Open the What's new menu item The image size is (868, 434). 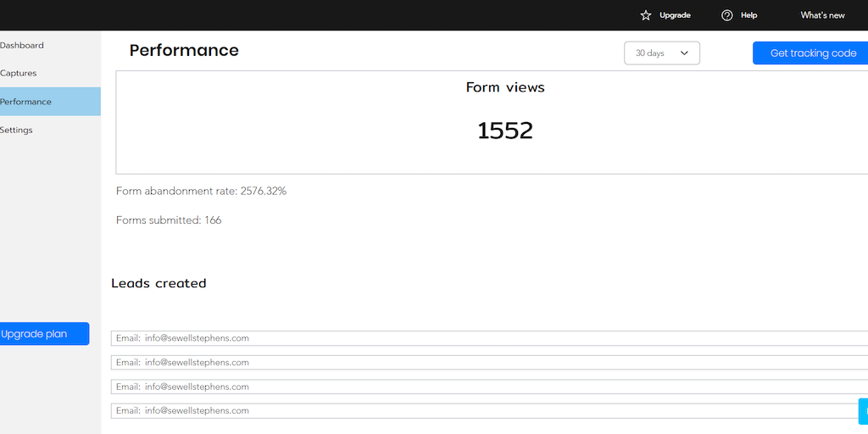(822, 15)
